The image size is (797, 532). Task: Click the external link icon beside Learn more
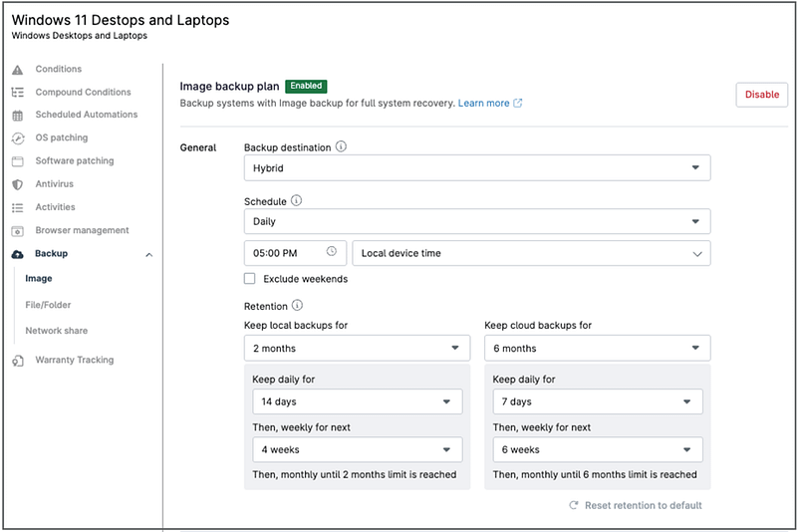[517, 104]
